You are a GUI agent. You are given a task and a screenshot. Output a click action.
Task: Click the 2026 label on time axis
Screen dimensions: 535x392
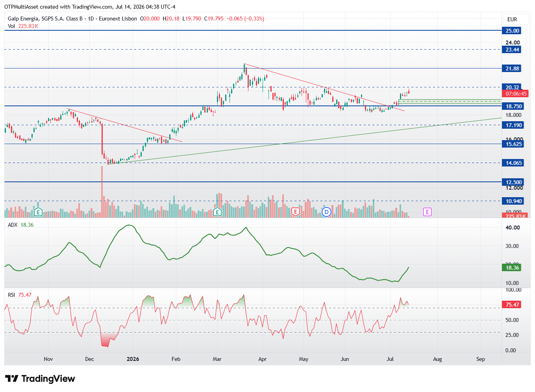133,359
